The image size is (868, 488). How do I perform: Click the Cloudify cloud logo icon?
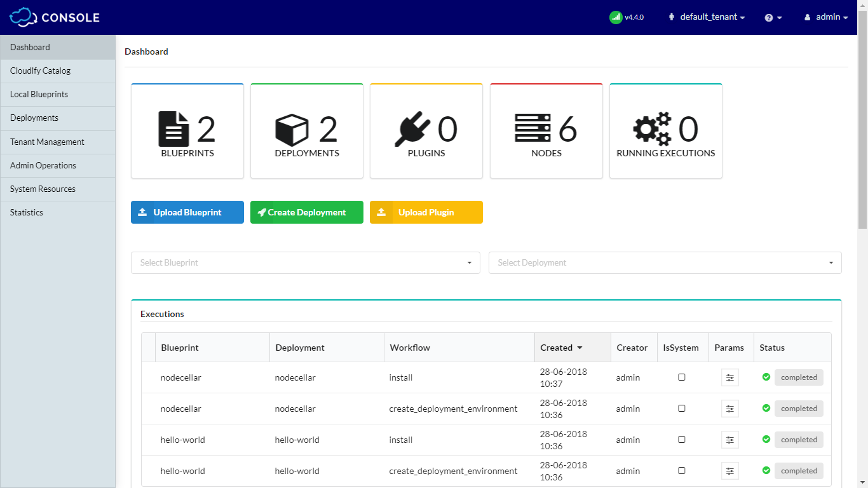point(23,17)
